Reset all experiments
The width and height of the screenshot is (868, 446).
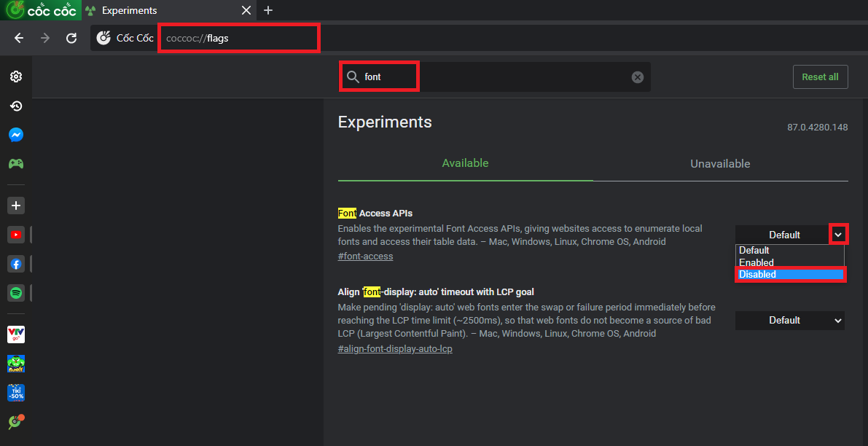821,77
